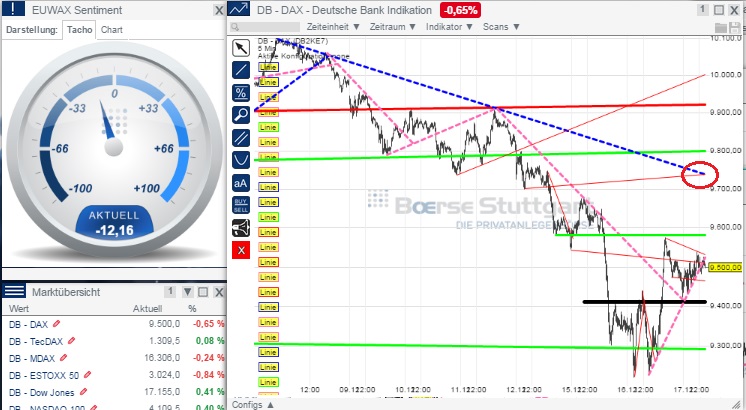Viewport: 746px width, 410px height.
Task: Click the floppy disk save icon
Action: 735,28
